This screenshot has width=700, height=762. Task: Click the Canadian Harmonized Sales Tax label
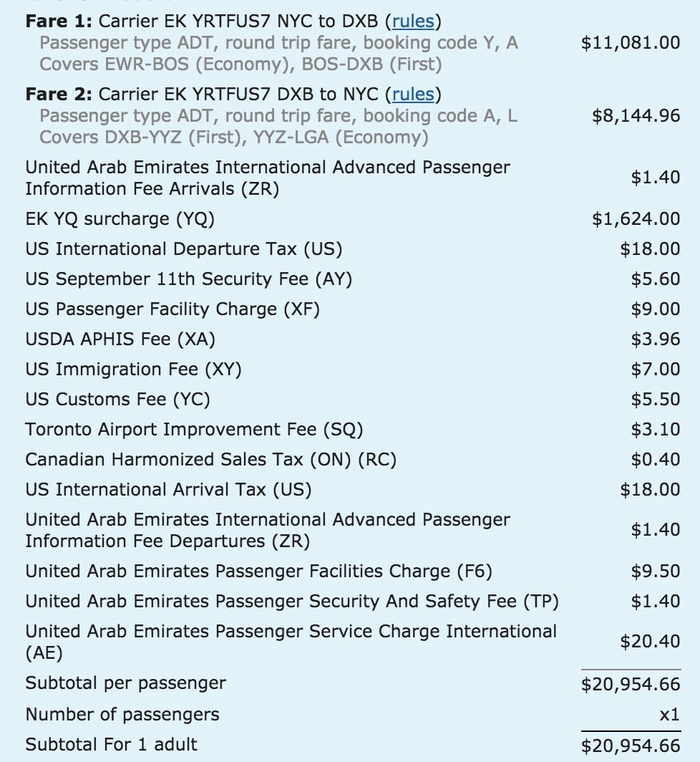click(210, 460)
